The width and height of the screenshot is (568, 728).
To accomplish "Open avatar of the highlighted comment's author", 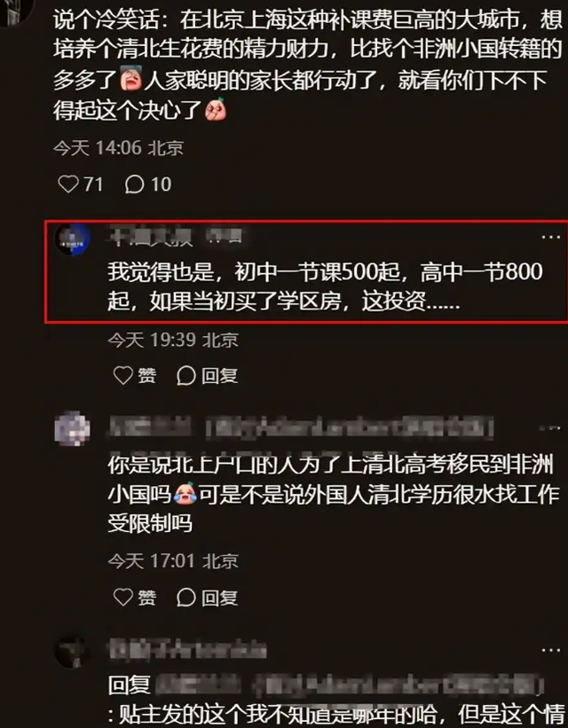I will pyautogui.click(x=73, y=239).
